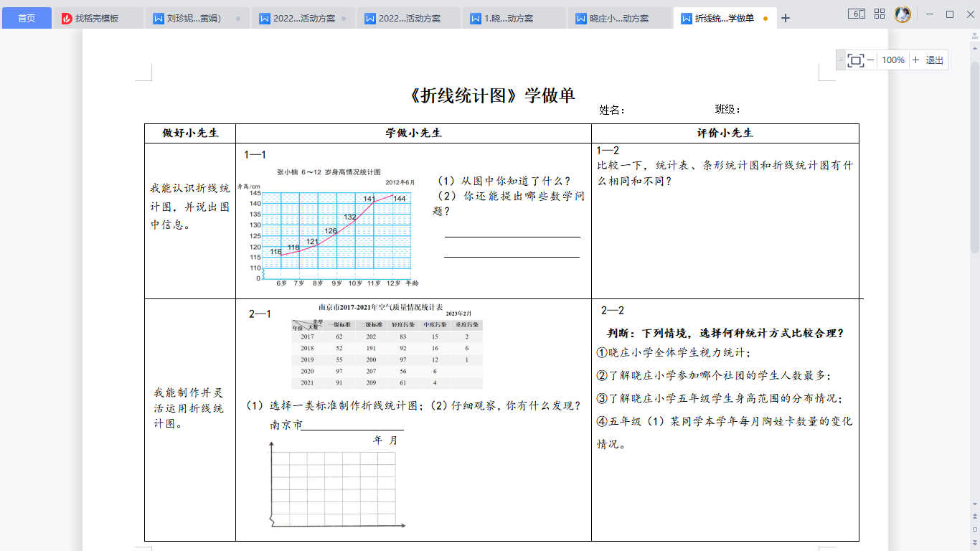
Task: Click the 学做小先生 column header
Action: [413, 133]
